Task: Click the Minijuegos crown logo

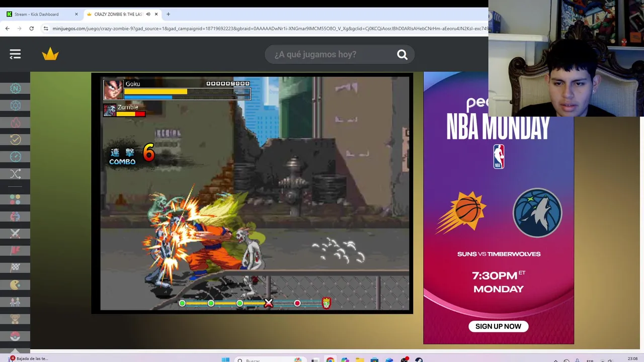Action: pyautogui.click(x=50, y=54)
